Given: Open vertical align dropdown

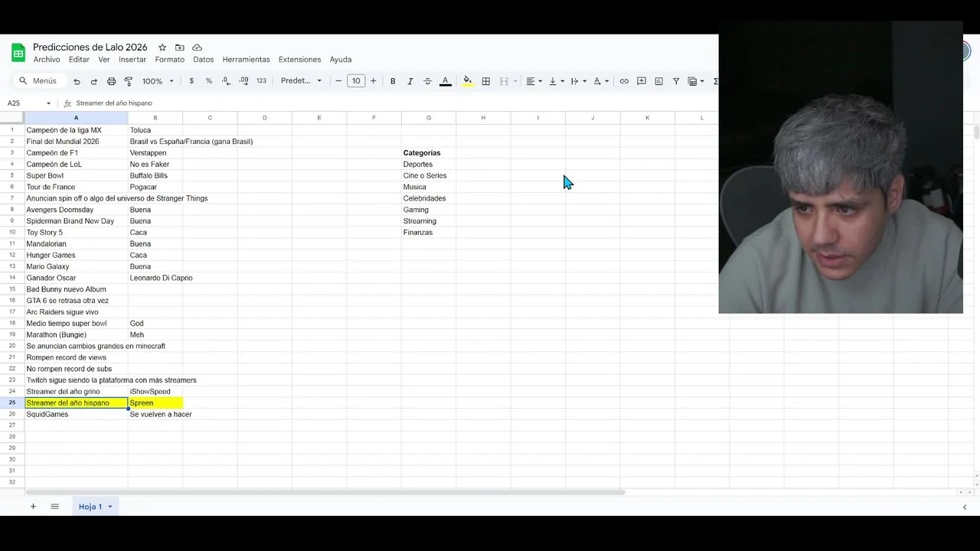Looking at the screenshot, I should [556, 81].
